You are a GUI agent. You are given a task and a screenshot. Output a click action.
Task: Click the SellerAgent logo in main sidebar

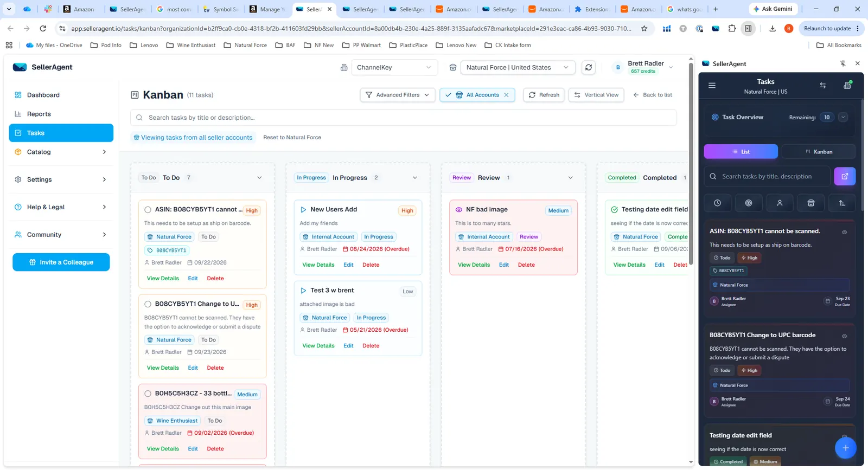click(20, 67)
